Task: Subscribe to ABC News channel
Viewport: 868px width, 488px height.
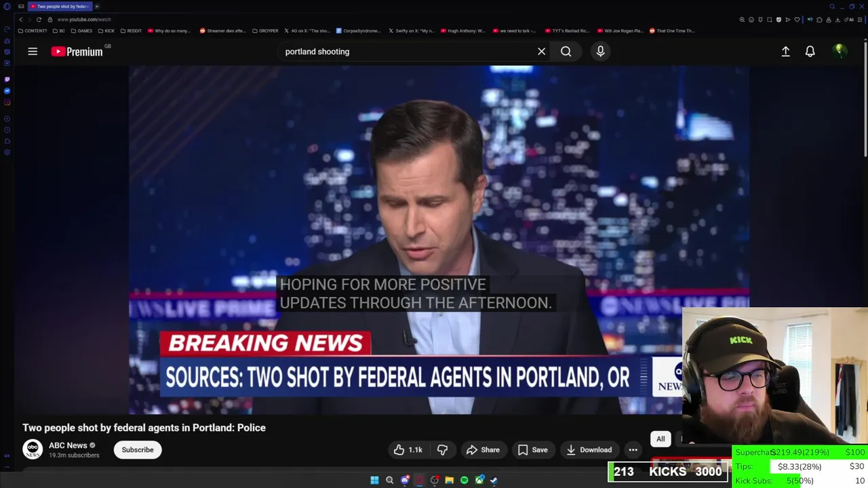Action: [138, 449]
